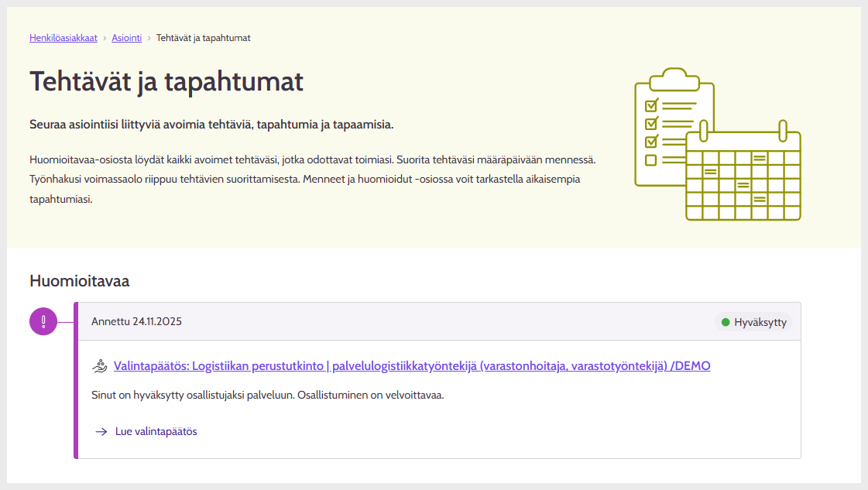Image resolution: width=868 pixels, height=490 pixels.
Task: Open the Valintapäätös Logistiikan perustutkinto link
Action: (411, 366)
